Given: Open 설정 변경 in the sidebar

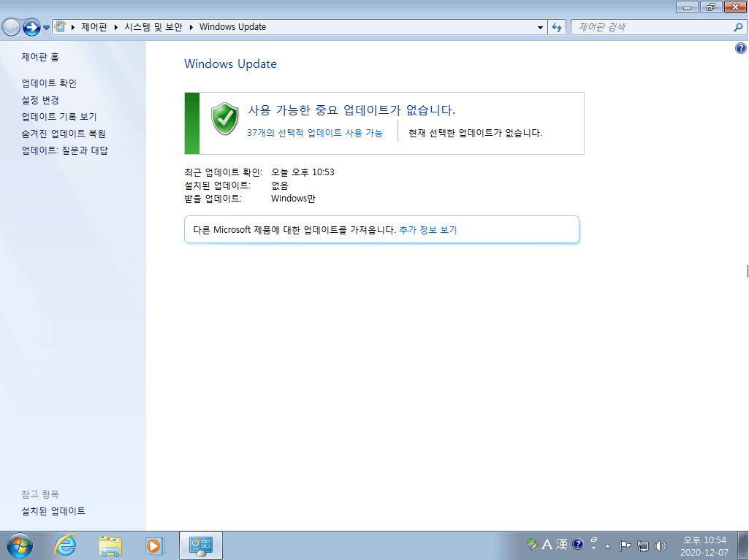Looking at the screenshot, I should point(40,100).
